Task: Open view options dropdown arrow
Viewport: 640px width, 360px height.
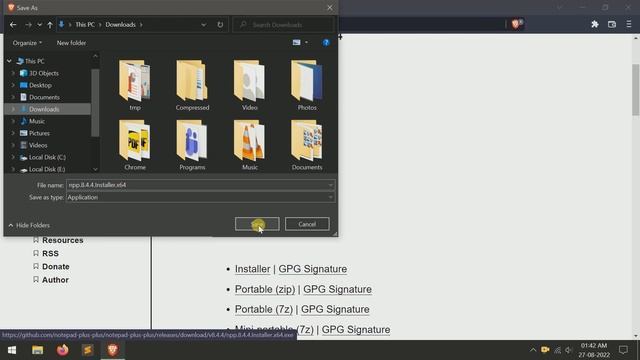Action: pos(307,42)
